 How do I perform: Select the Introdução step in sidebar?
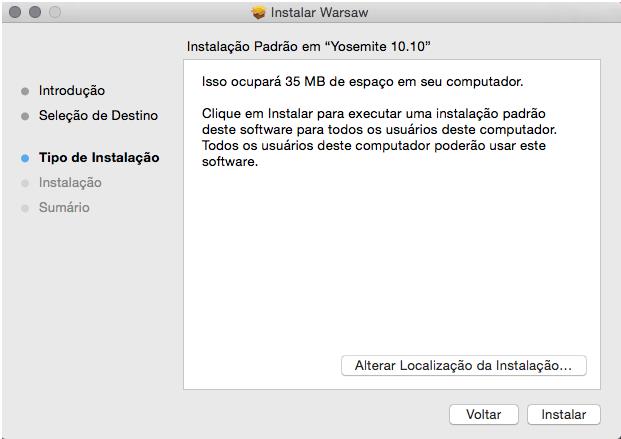coord(71,91)
